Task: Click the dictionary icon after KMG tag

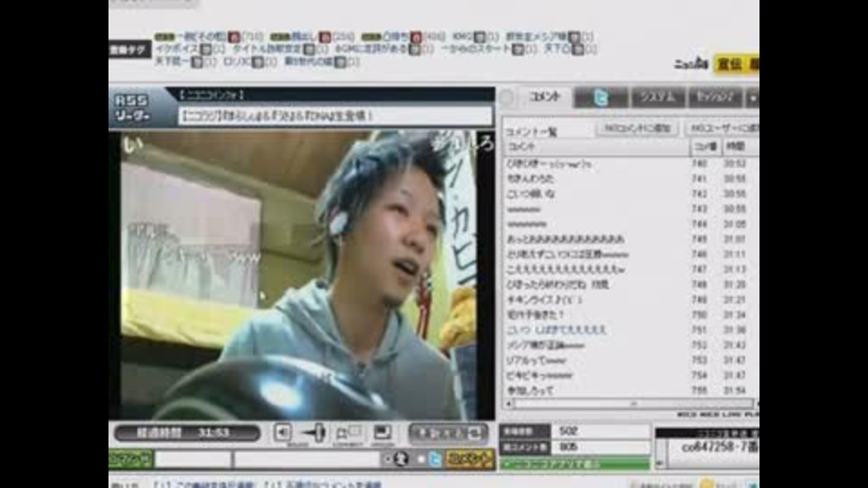Action: [x=479, y=37]
